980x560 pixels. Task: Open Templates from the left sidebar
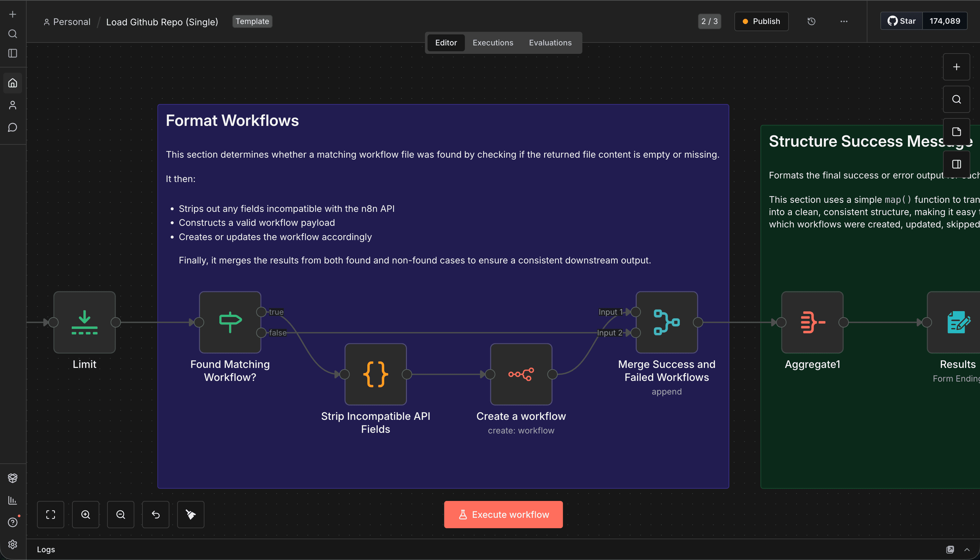[13, 478]
